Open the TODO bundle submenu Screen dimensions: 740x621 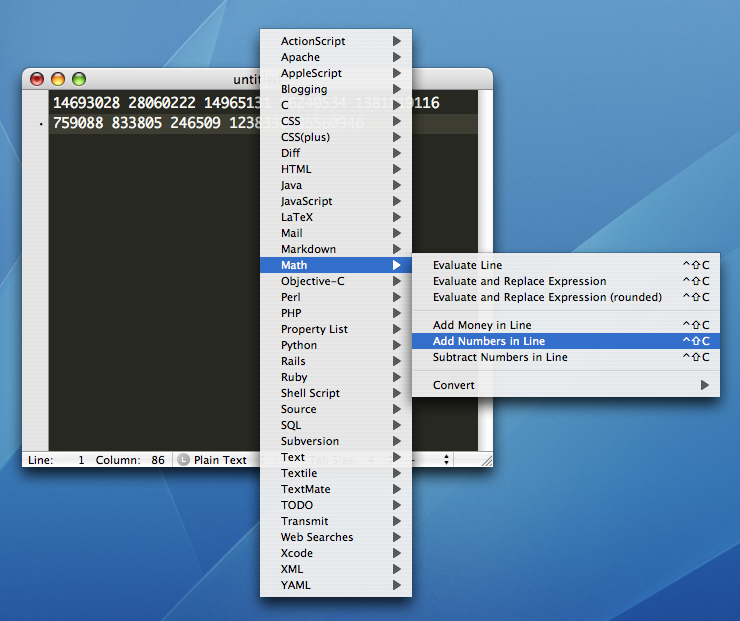coord(336,505)
